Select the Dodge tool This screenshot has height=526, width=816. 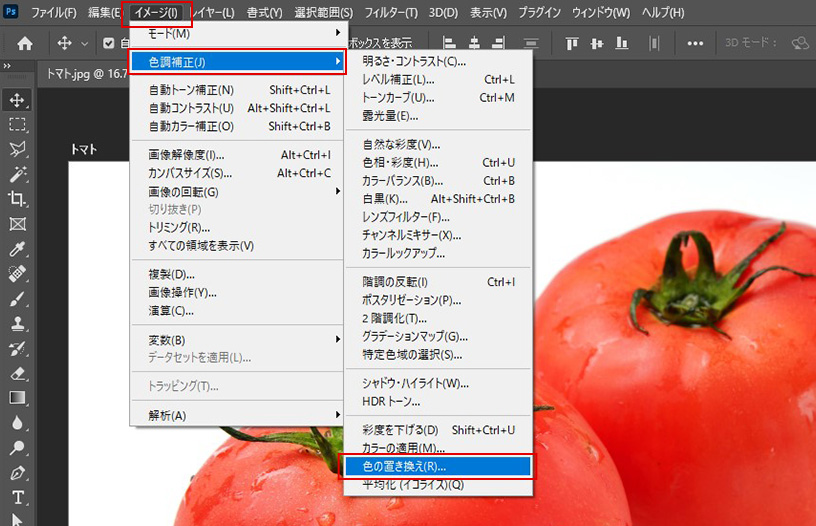(x=17, y=448)
